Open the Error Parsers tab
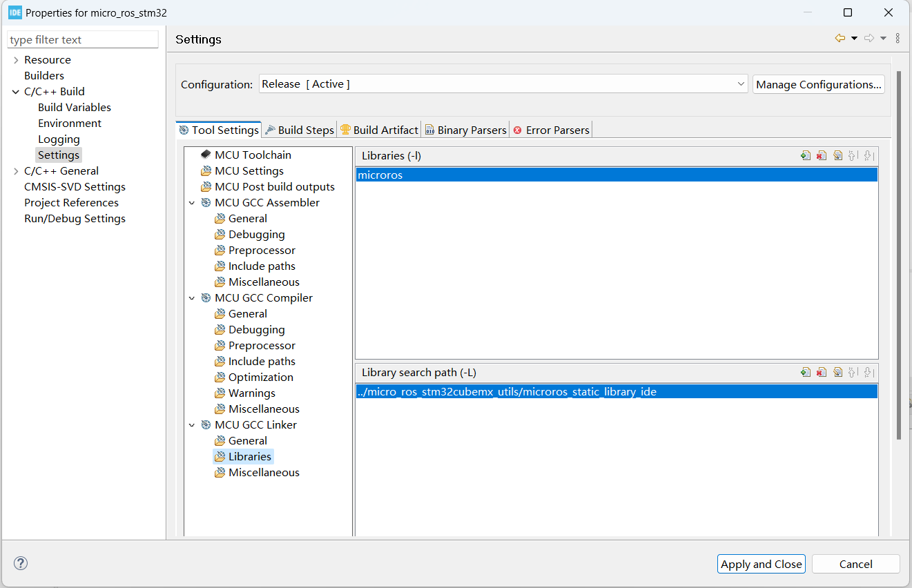 551,130
